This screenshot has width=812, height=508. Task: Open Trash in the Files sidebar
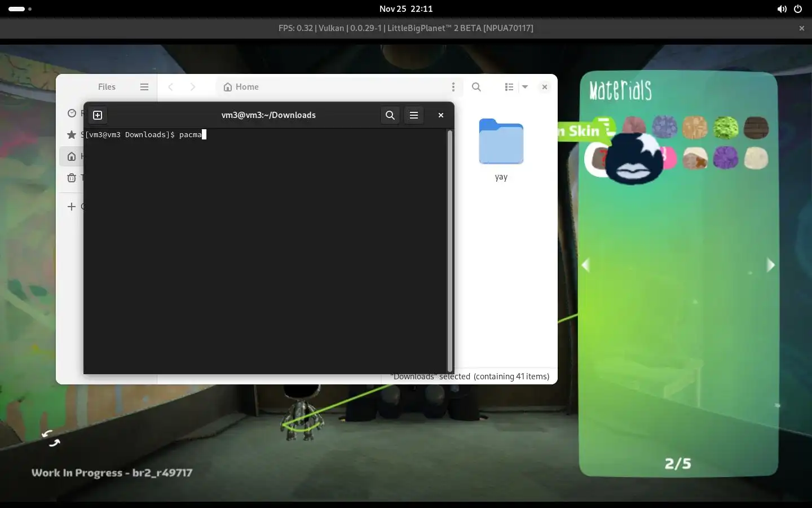coord(72,178)
